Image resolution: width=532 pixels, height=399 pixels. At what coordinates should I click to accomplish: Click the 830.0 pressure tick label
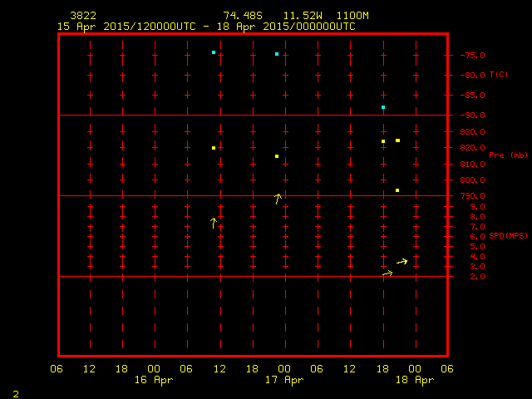tap(471, 132)
